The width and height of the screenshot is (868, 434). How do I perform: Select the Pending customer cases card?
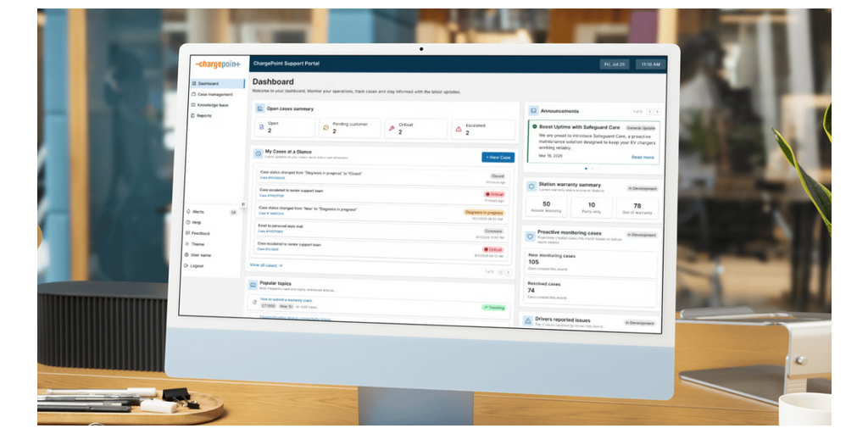point(348,129)
